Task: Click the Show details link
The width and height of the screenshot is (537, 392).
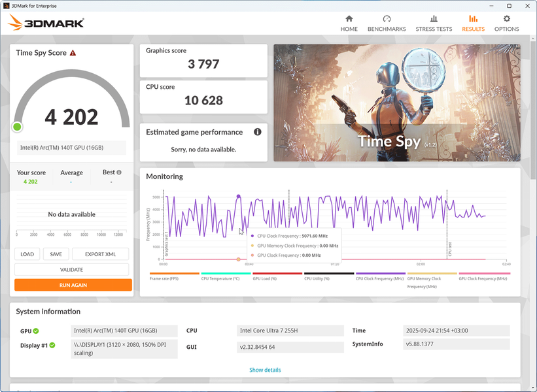Action: pos(265,370)
